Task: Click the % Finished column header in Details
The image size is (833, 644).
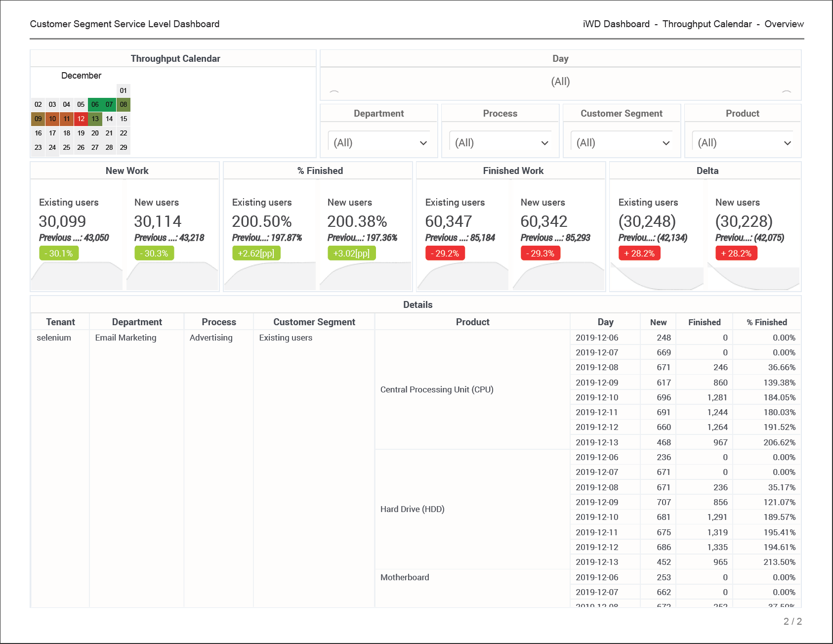Action: (x=766, y=322)
